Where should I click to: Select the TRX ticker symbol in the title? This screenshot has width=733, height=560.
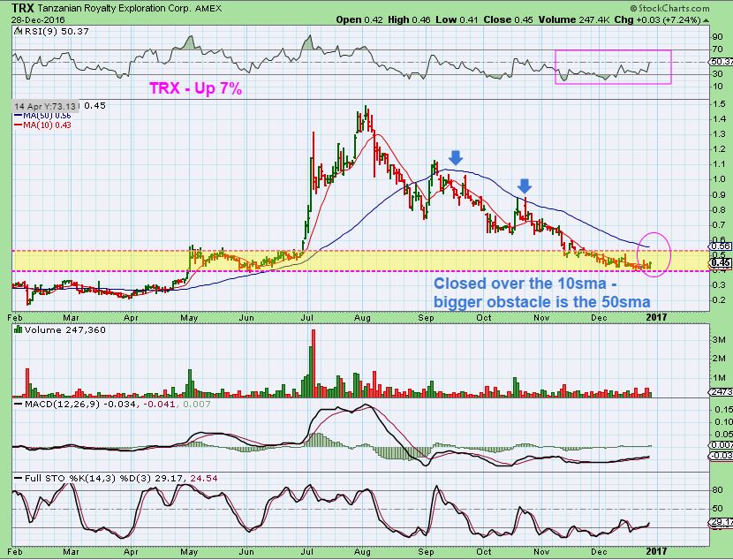[x=22, y=8]
